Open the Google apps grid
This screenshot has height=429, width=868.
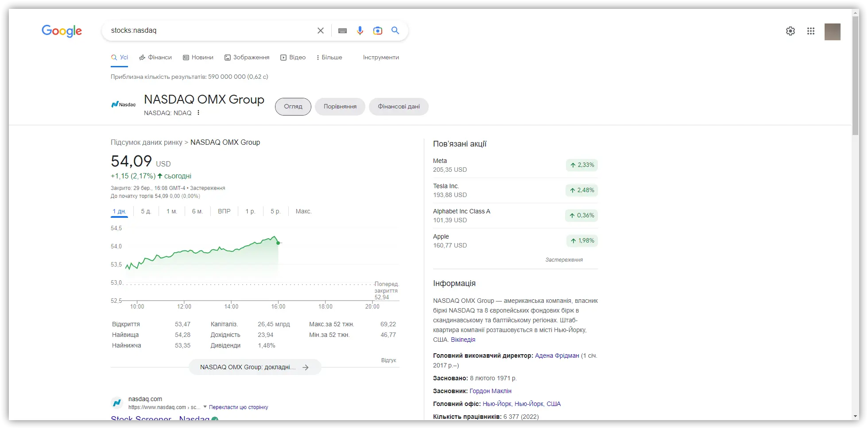click(x=811, y=31)
